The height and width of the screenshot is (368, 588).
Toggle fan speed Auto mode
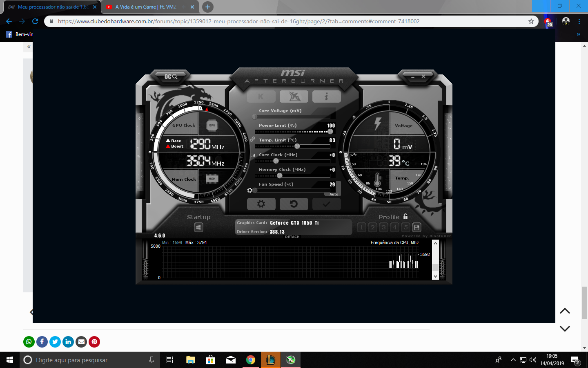(334, 194)
